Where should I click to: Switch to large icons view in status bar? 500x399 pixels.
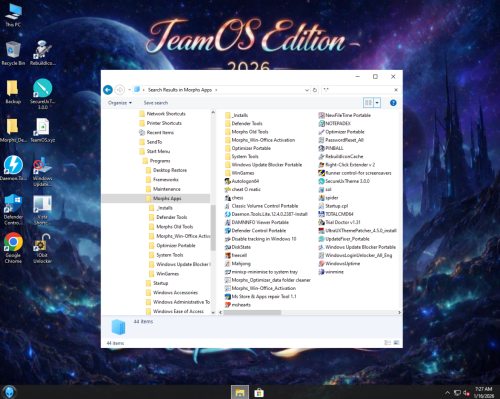(396, 342)
